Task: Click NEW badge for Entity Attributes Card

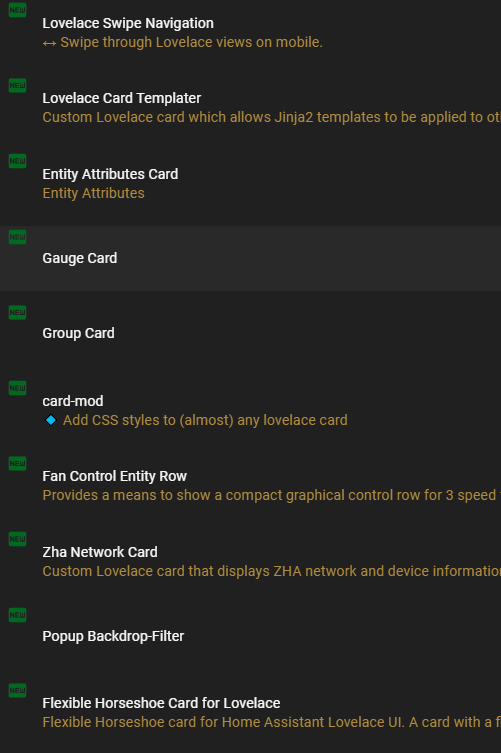Action: pyautogui.click(x=17, y=161)
